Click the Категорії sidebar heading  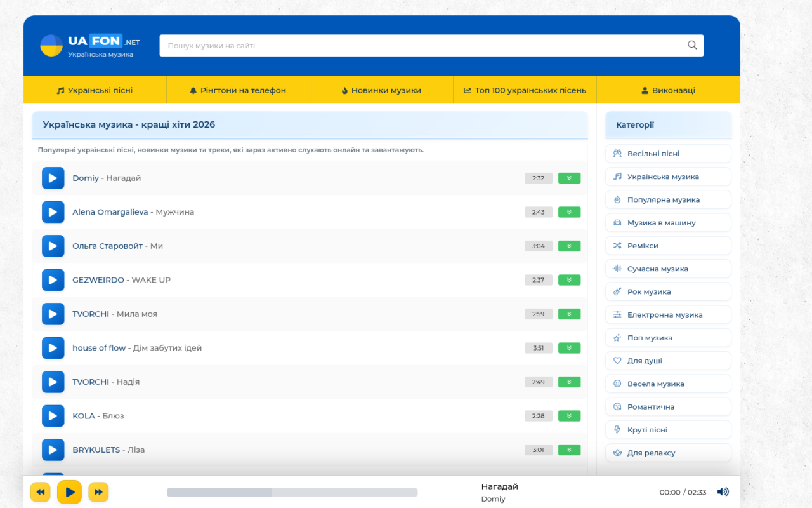[x=635, y=125]
